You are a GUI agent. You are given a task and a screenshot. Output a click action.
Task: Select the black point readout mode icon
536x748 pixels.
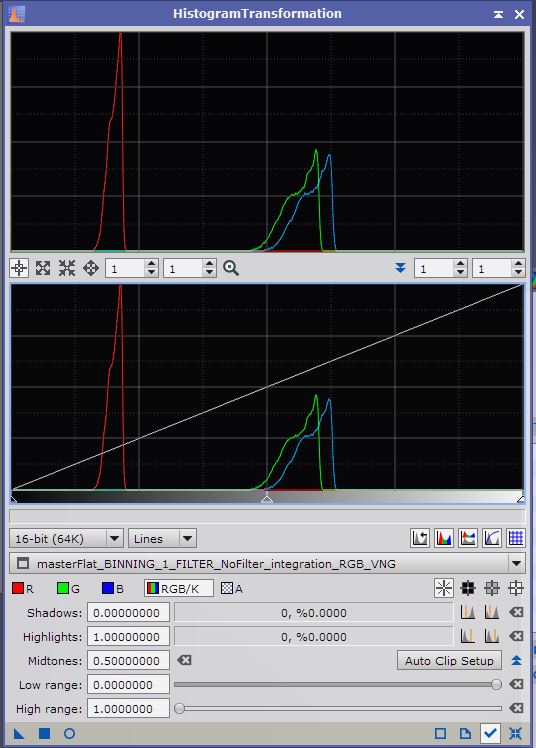click(468, 588)
